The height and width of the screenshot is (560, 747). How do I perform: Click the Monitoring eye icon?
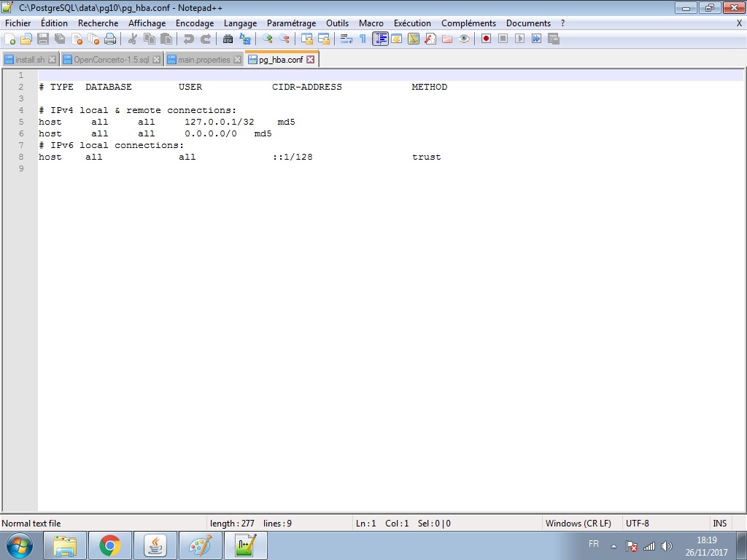[x=464, y=39]
